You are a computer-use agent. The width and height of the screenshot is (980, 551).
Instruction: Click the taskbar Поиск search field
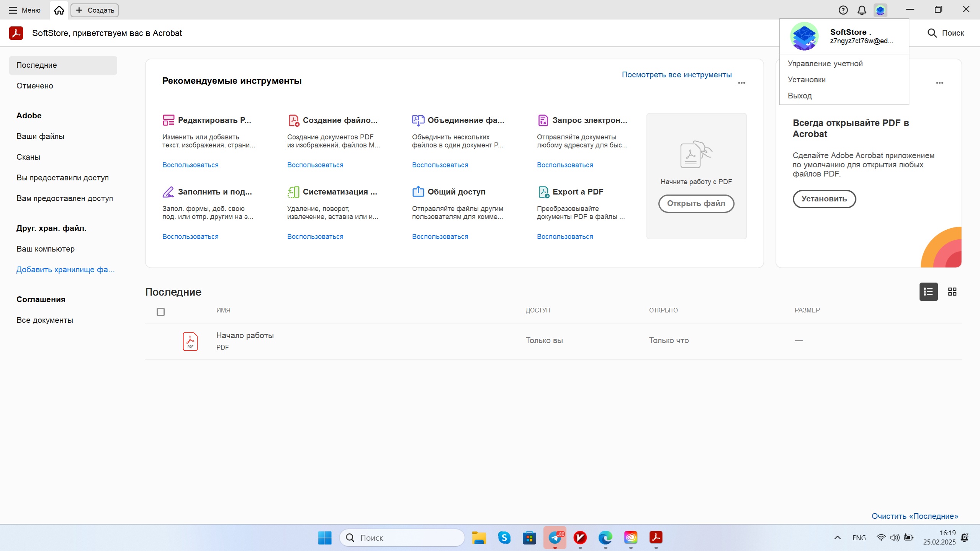pos(402,538)
